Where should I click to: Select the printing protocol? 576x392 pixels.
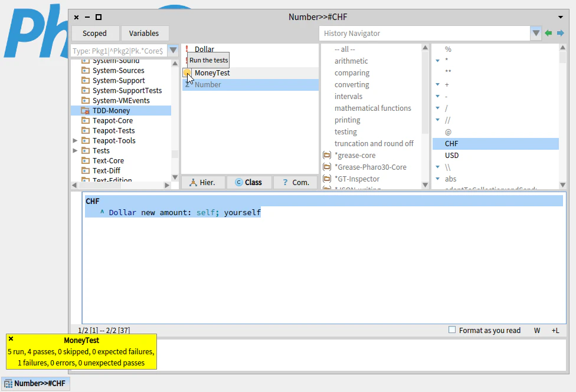pos(348,120)
